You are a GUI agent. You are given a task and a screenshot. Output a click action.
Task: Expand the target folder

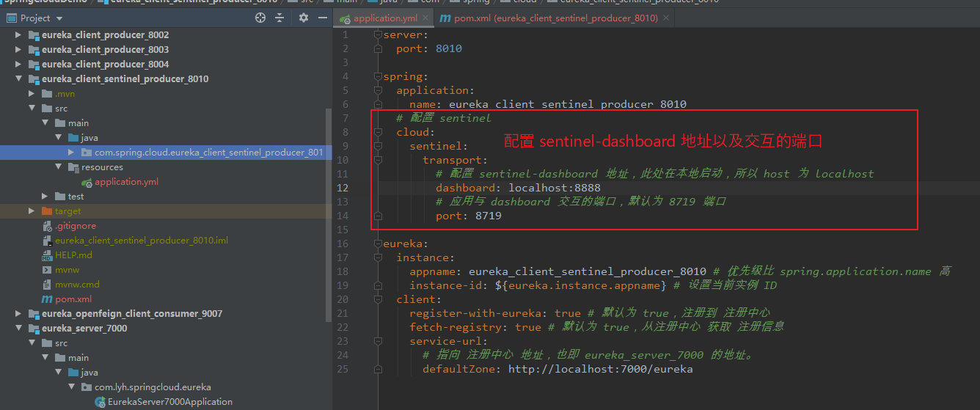tap(32, 211)
